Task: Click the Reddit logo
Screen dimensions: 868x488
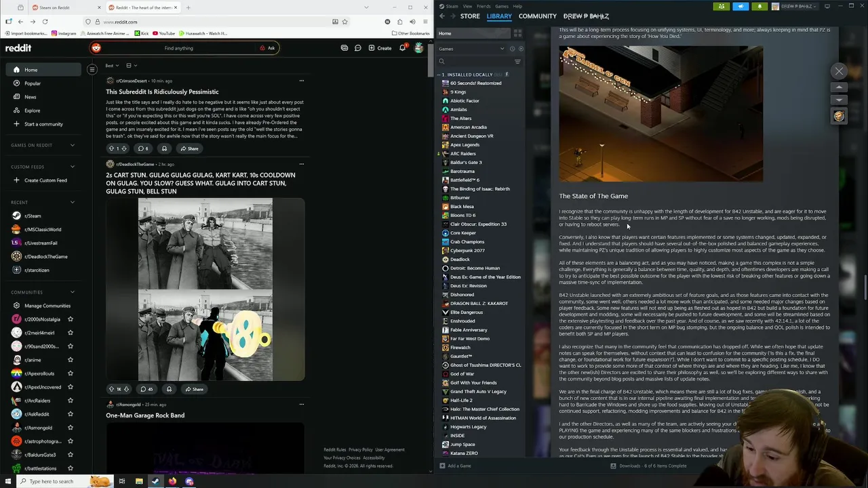Action: pyautogui.click(x=18, y=48)
